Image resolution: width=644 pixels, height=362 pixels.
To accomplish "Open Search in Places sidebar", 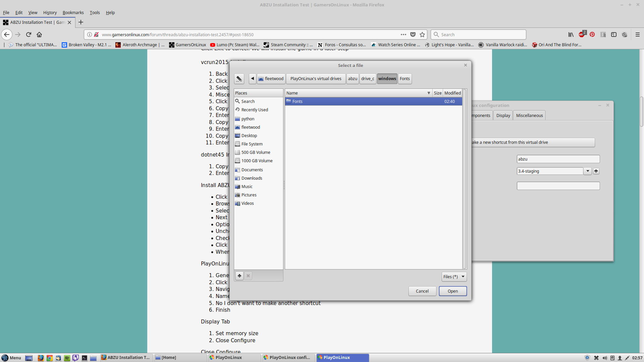I will (258, 101).
